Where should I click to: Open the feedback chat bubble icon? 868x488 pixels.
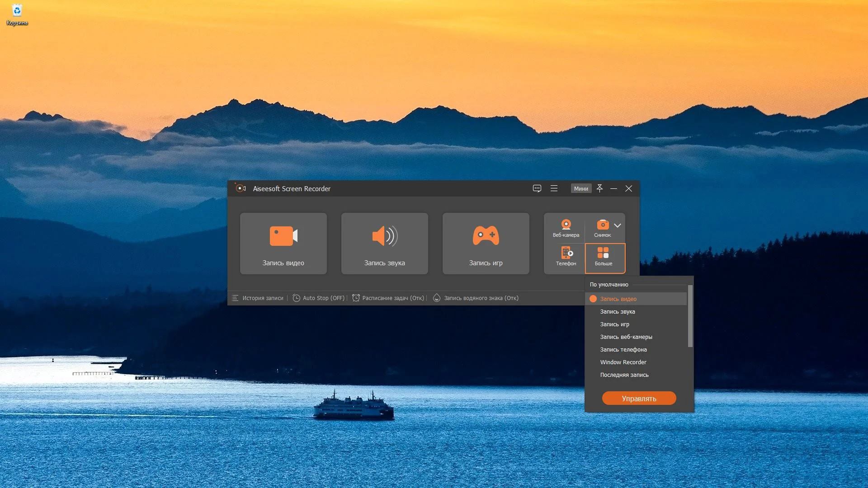(x=537, y=189)
